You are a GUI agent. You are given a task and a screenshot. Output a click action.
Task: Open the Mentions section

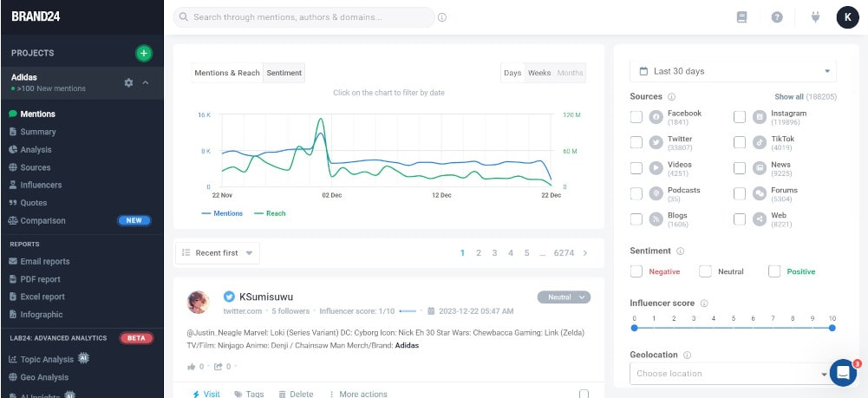tap(37, 114)
